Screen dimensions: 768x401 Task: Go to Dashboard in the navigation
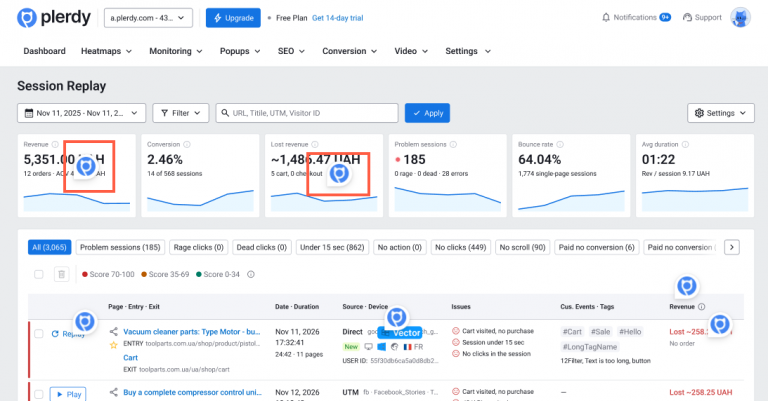tap(45, 51)
